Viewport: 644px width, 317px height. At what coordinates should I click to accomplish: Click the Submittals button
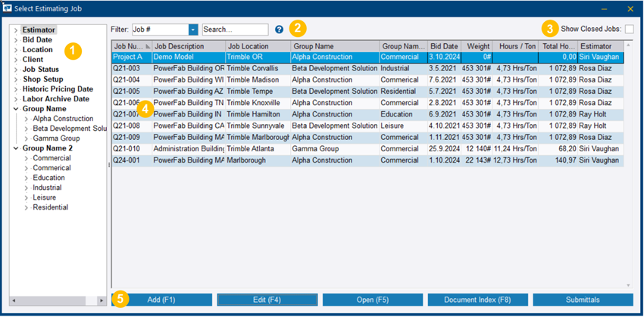(583, 300)
